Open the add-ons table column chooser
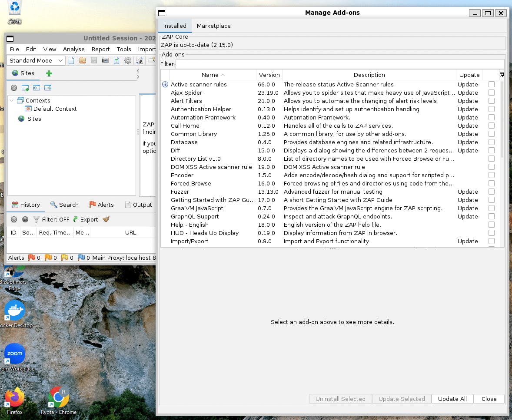 point(502,75)
